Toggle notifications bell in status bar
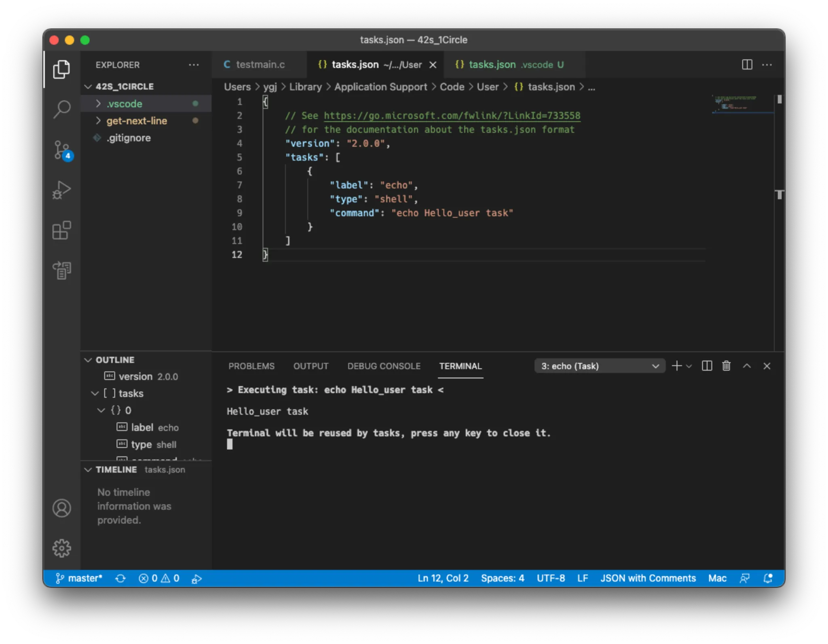The width and height of the screenshot is (828, 644). pyautogui.click(x=768, y=578)
